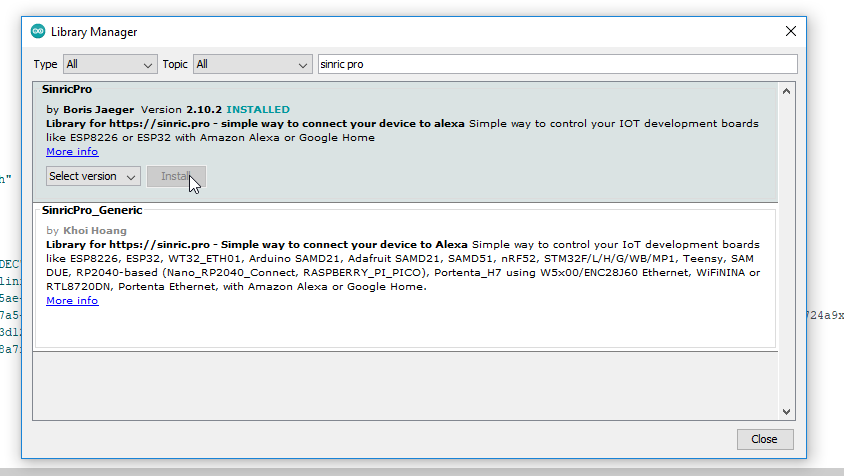Screen dimensions: 844x476
Task: Open More info link for SinricPro by Boris Jaeger
Action: click(72, 152)
